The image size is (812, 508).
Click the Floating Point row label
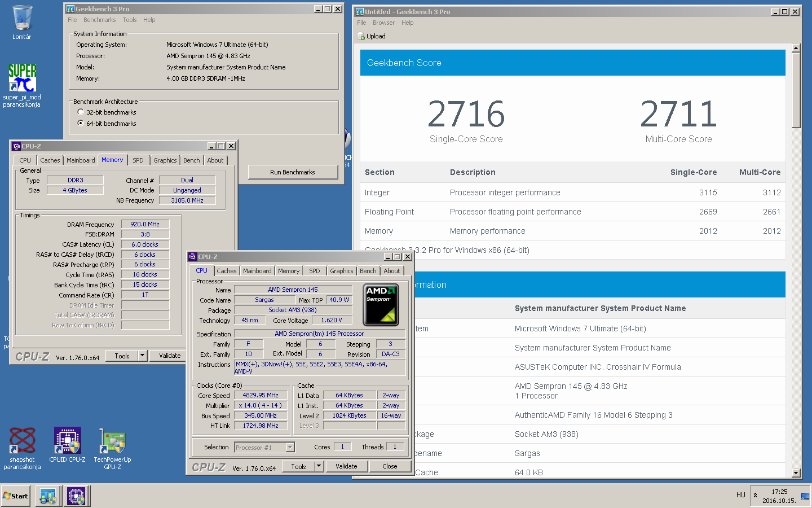[389, 212]
